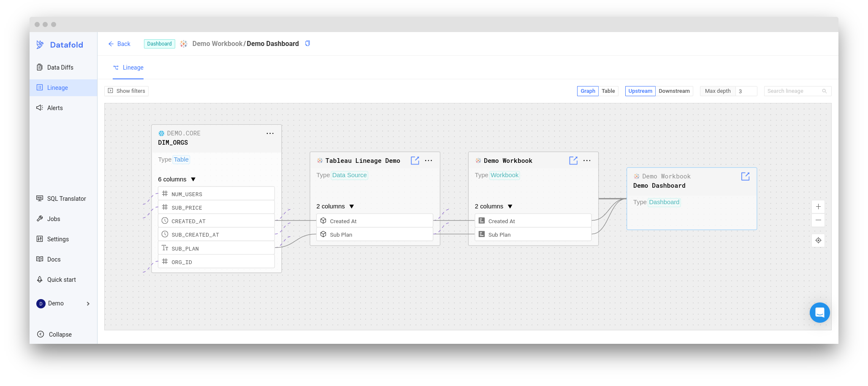Select Upstream direction
Screen dimensions: 868x386
(x=640, y=91)
